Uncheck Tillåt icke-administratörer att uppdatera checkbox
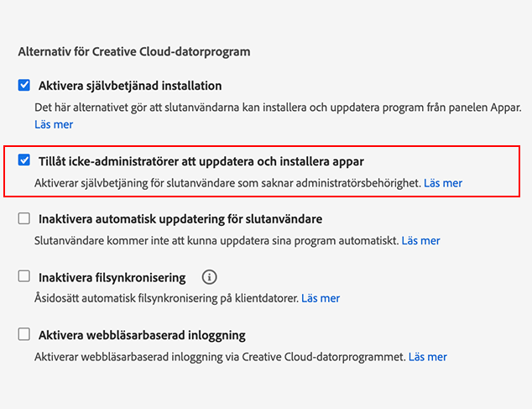Image resolution: width=532 pixels, height=409 pixels. (24, 160)
